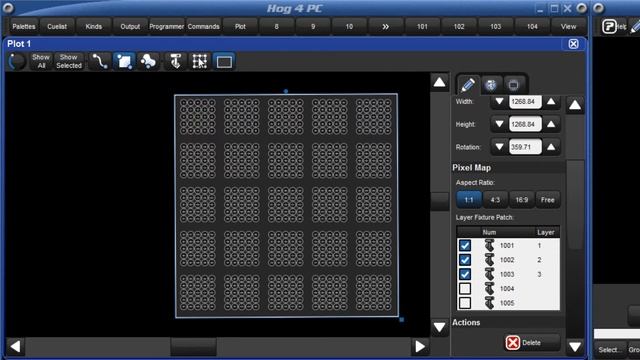
Task: Click the plot vertical scroll down arrow
Action: click(x=440, y=327)
